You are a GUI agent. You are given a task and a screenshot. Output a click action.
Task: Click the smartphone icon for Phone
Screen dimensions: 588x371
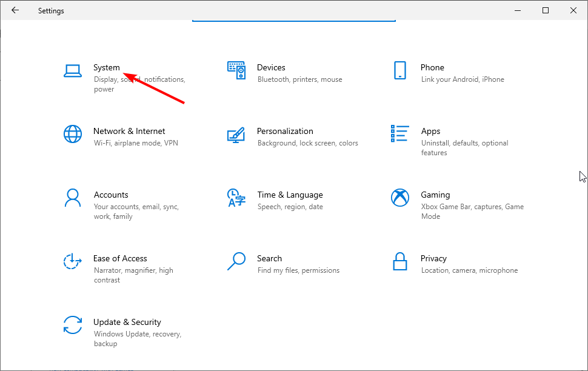(x=400, y=70)
